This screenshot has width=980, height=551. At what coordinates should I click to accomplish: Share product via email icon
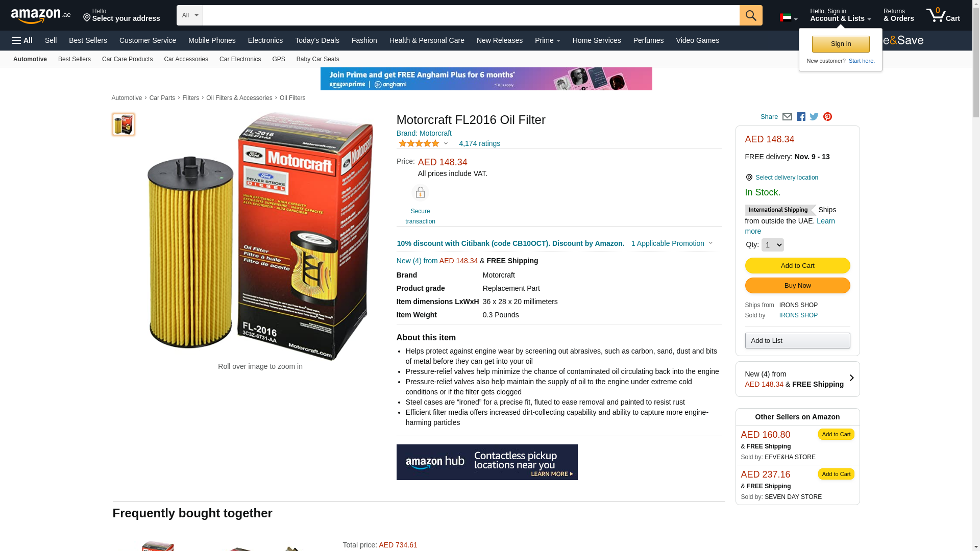click(787, 117)
